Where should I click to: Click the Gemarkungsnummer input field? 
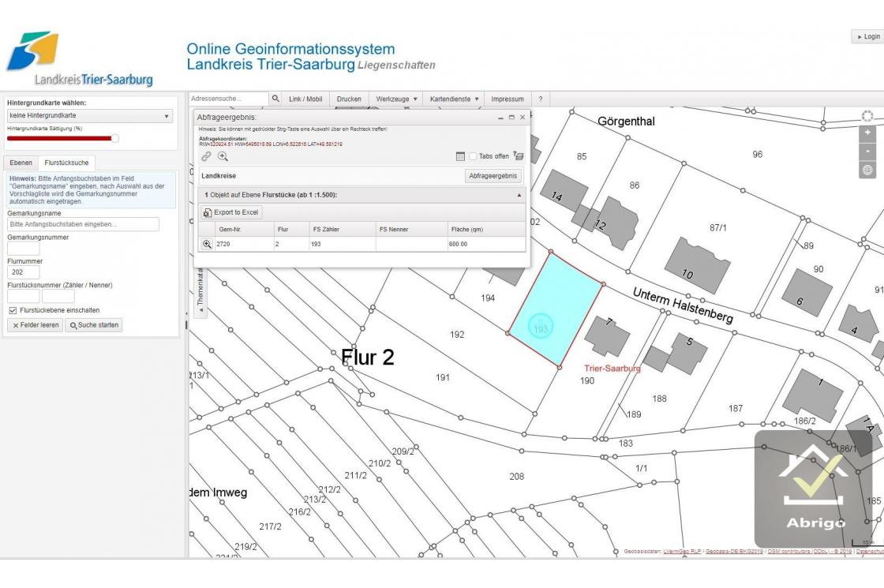tap(23, 248)
